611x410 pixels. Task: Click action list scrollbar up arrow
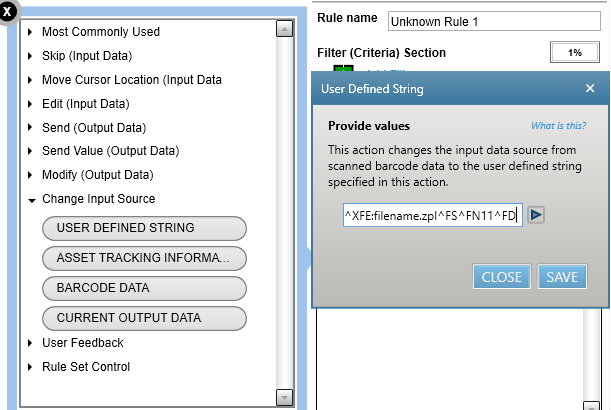click(x=284, y=29)
